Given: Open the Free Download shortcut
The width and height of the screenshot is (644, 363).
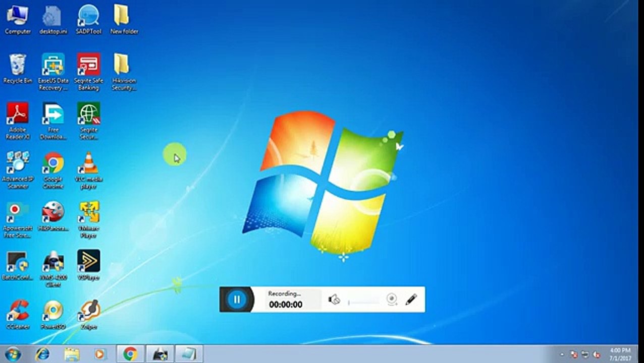Looking at the screenshot, I should pyautogui.click(x=53, y=121).
